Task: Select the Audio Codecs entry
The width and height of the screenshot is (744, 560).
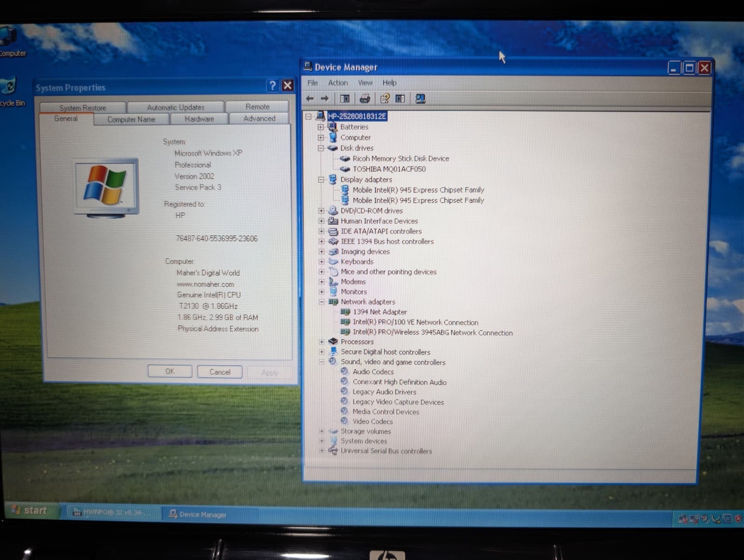Action: [373, 372]
